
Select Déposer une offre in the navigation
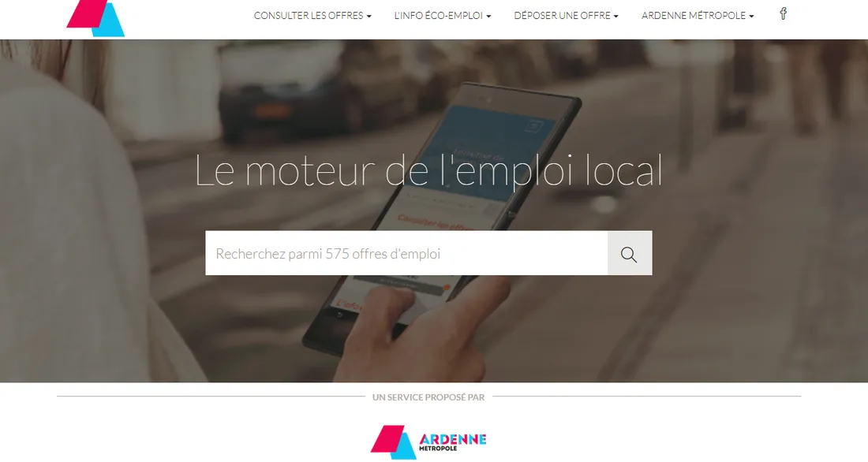[562, 16]
